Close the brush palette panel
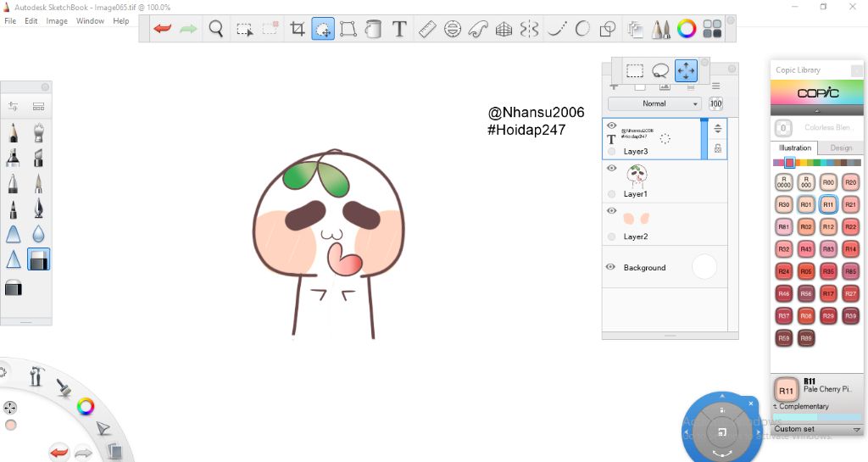Viewport: 868px width, 462px height. [x=46, y=86]
